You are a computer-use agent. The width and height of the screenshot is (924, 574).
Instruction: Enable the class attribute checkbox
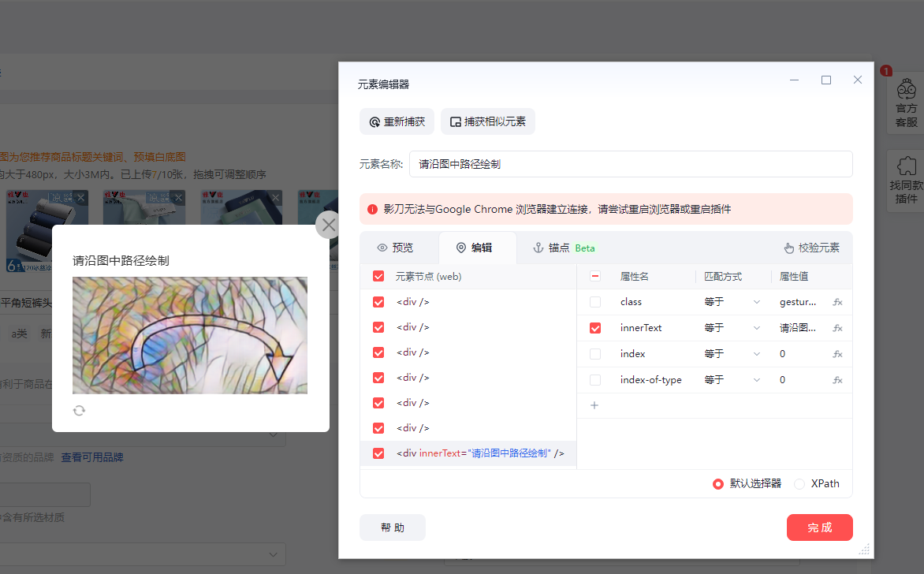point(595,302)
